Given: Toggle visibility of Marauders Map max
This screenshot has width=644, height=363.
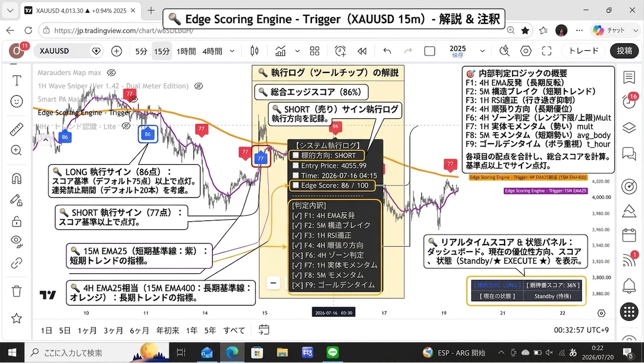Looking at the screenshot, I should click(x=111, y=73).
